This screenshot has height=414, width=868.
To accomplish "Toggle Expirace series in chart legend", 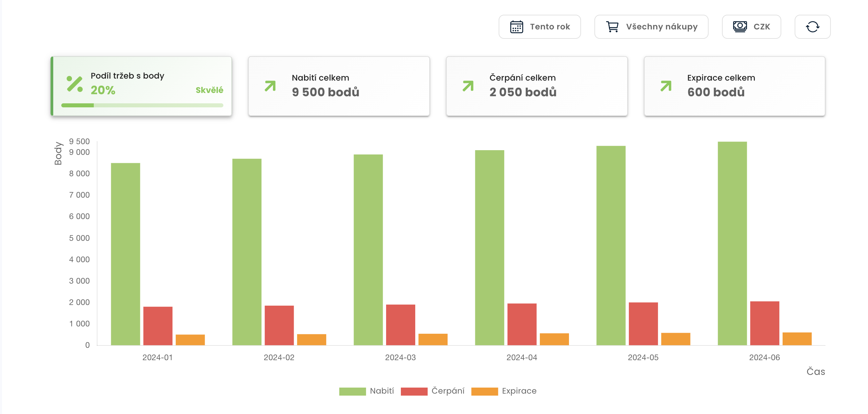I will pos(503,391).
